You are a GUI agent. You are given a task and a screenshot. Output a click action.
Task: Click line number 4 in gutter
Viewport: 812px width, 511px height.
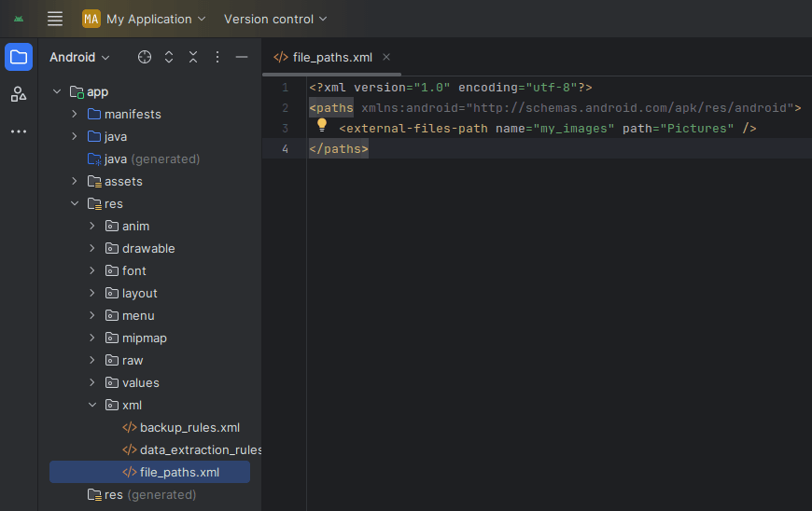tap(286, 149)
